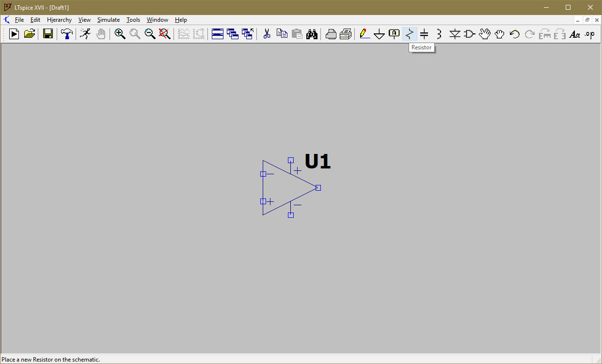Click the Undo arrow icon

tap(514, 34)
